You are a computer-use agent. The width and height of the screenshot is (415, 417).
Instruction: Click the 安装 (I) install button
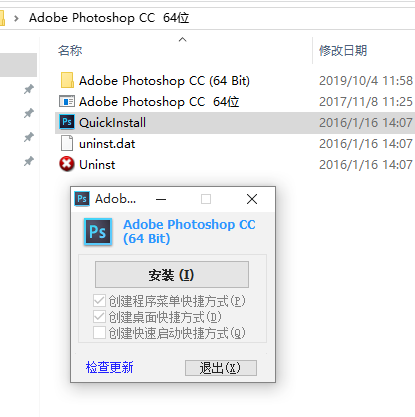coord(172,275)
